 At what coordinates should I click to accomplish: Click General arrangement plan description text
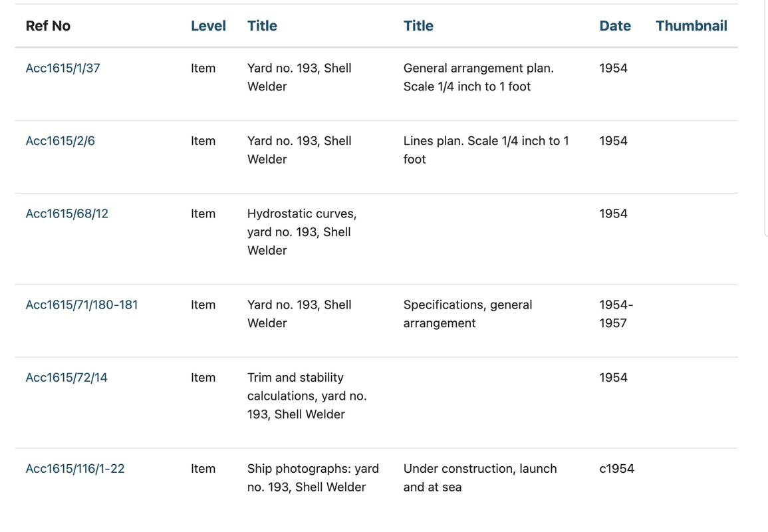[477, 77]
